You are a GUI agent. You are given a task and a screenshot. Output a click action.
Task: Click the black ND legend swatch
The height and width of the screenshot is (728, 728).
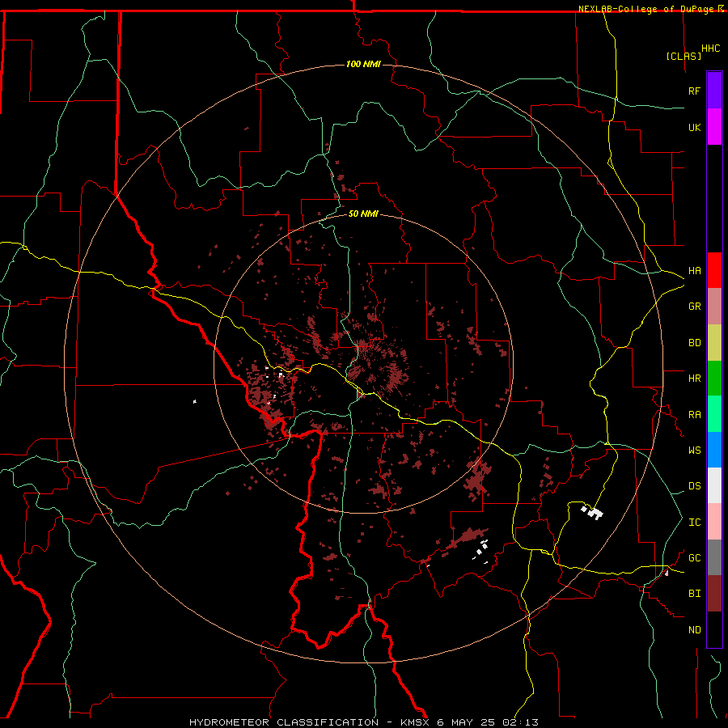[714, 629]
